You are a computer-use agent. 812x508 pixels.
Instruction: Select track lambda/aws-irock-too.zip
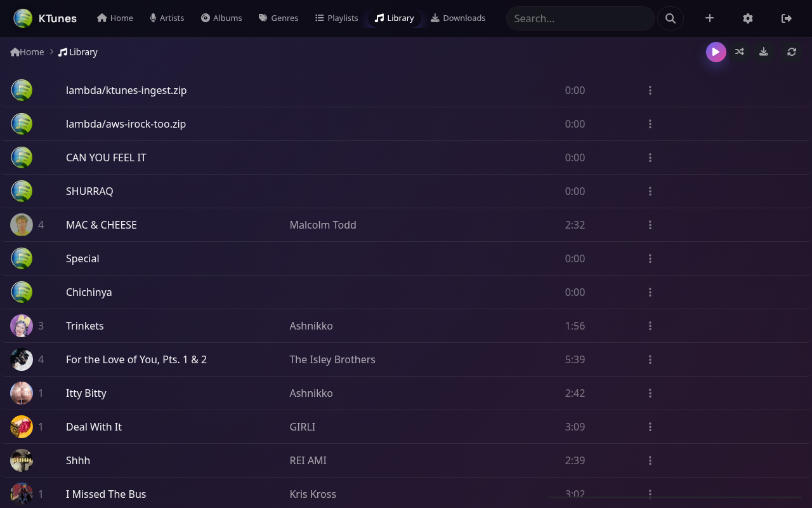126,124
